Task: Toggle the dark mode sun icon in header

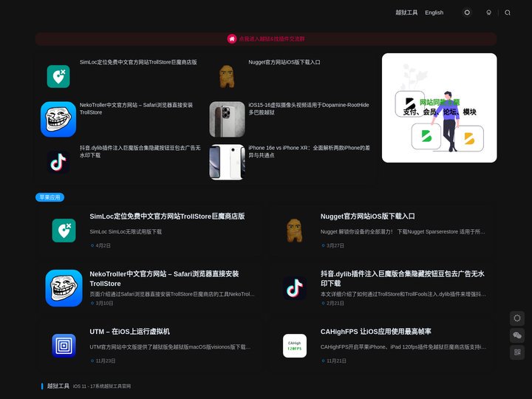Action: [467, 13]
